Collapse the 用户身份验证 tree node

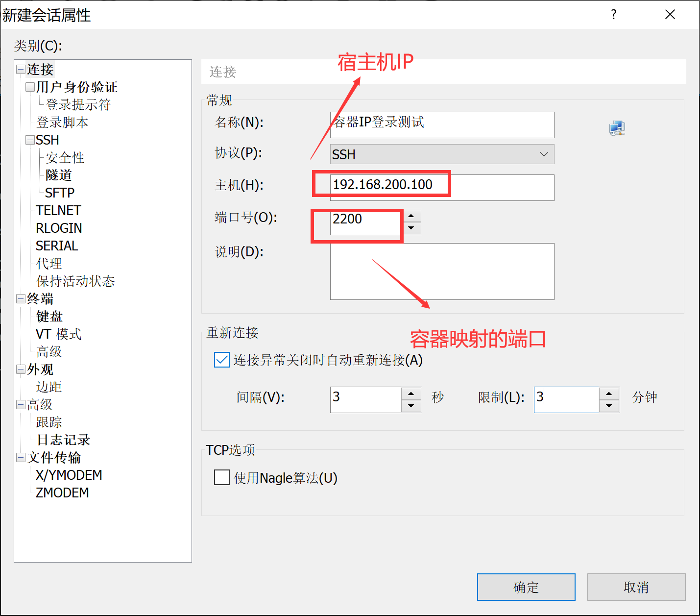30,87
